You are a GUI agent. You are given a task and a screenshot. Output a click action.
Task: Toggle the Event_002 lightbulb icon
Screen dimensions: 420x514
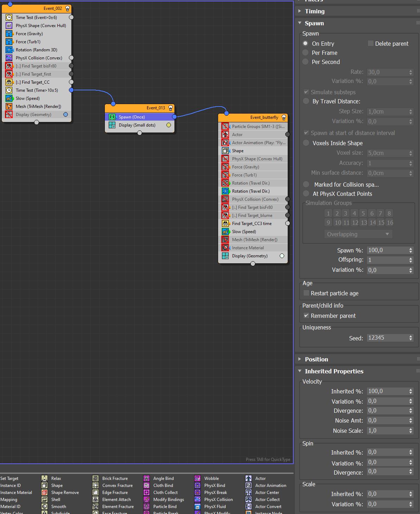coord(68,8)
